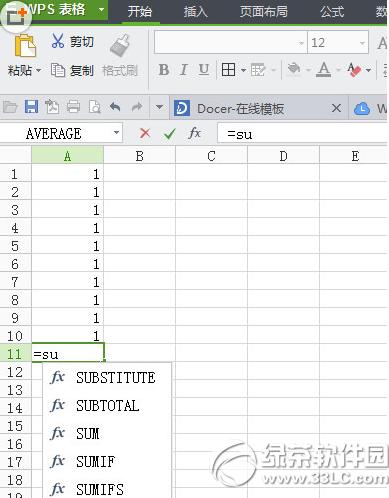This screenshot has height=498, width=389.
Task: Open the fx insert function button
Action: pos(194,134)
